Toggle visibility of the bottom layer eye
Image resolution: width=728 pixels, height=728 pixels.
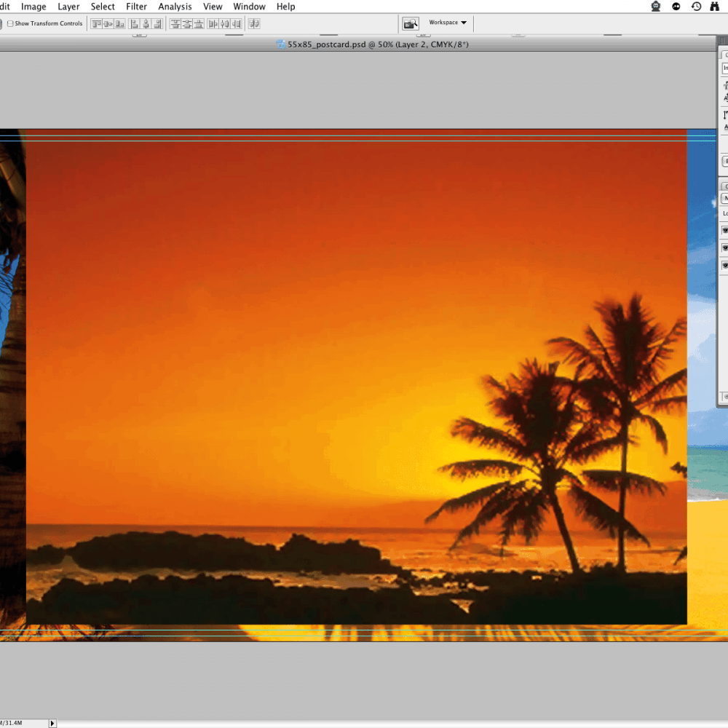point(724,266)
